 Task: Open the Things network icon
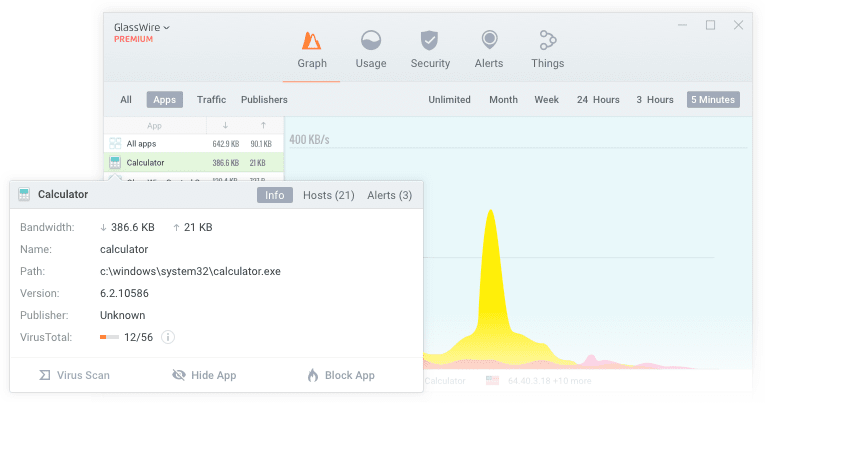click(x=547, y=40)
